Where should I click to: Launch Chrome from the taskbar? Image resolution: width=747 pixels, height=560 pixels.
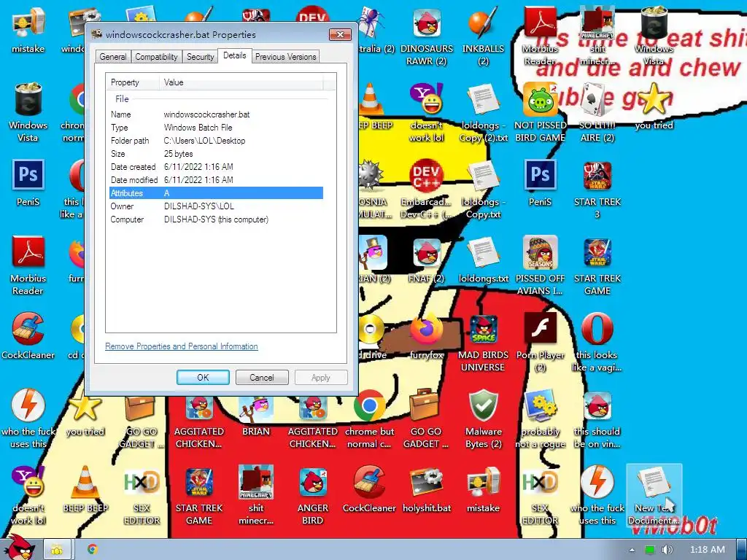[x=93, y=550]
